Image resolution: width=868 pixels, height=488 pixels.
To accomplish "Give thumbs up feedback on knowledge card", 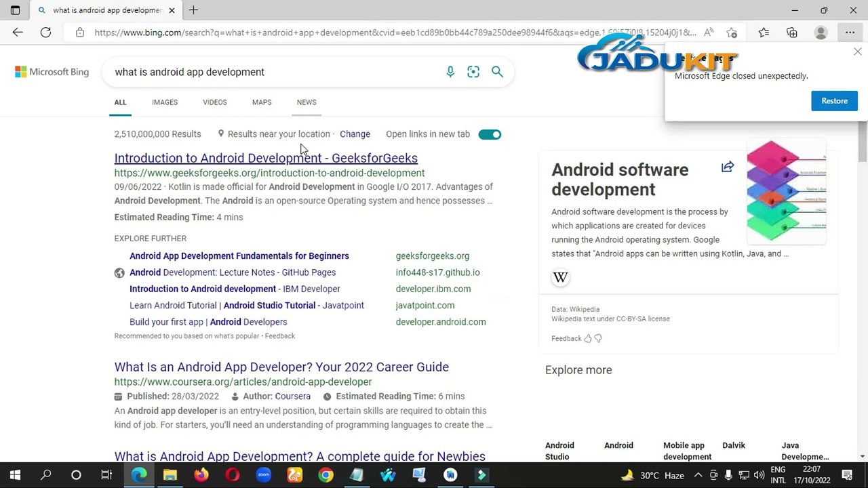I will [588, 338].
